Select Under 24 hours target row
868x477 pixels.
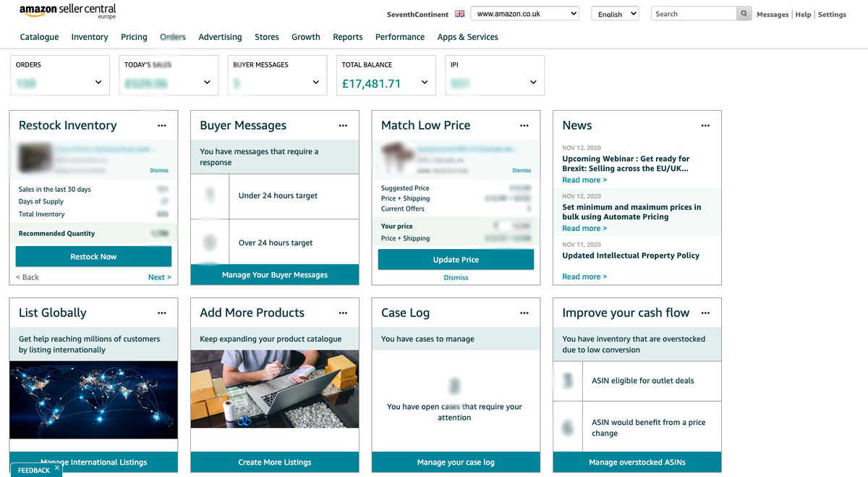coord(275,196)
